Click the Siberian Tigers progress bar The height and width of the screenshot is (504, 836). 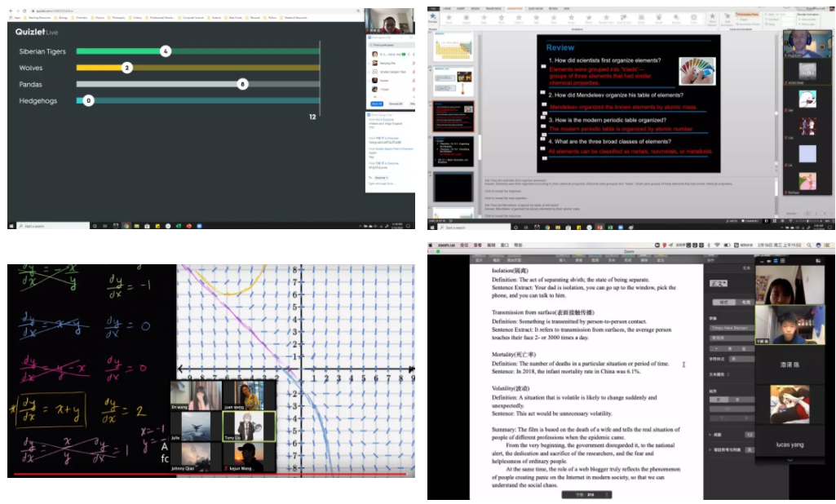(198, 51)
